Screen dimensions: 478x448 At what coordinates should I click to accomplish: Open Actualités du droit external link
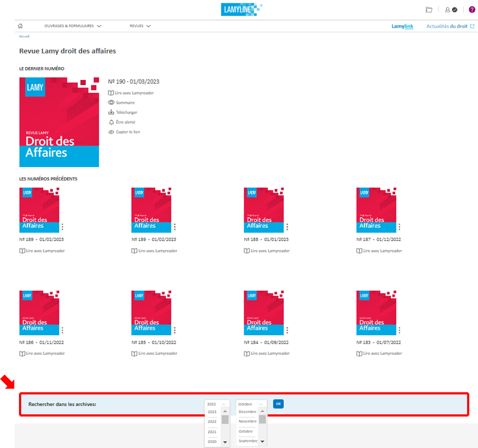tap(450, 26)
